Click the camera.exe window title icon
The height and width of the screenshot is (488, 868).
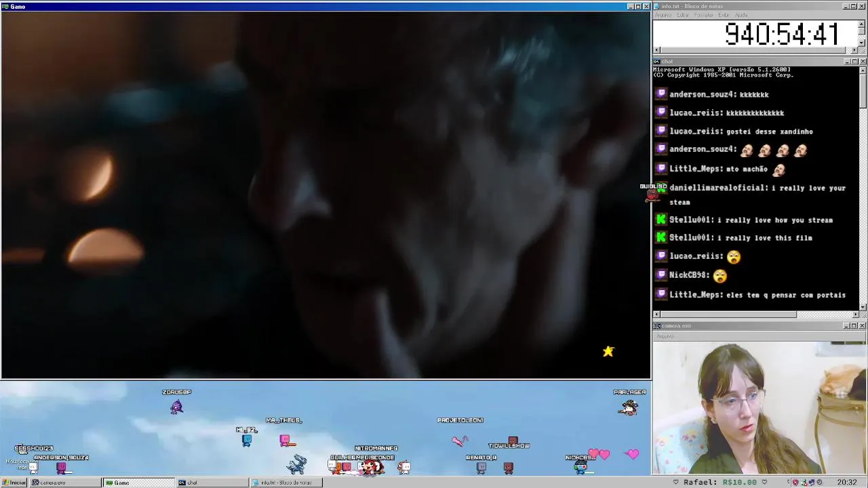coord(656,326)
